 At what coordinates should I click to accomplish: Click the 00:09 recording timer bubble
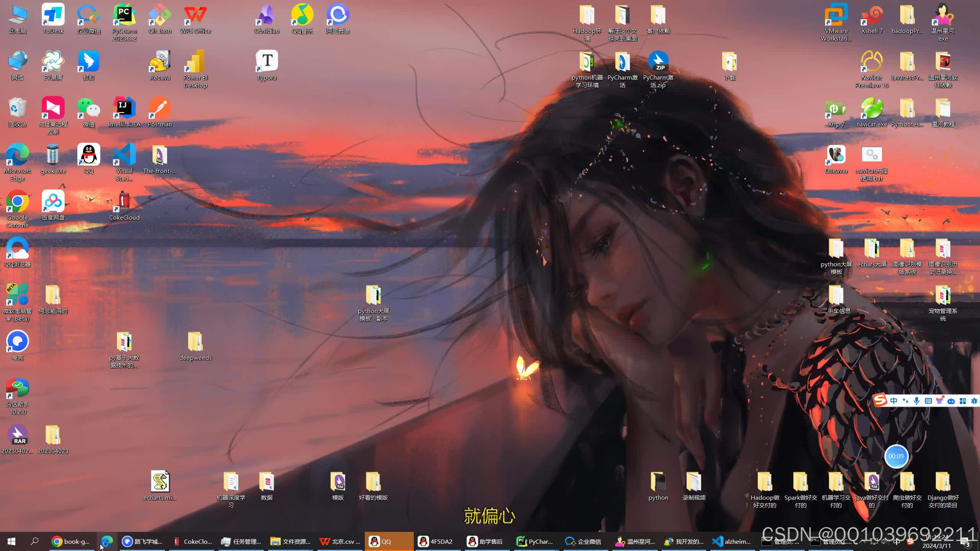(896, 456)
